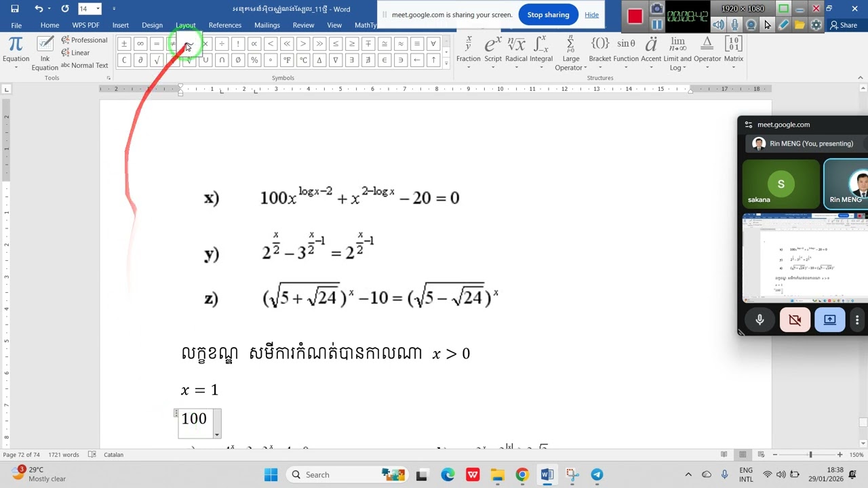
Task: Switch to the Mailings tab
Action: 267,25
